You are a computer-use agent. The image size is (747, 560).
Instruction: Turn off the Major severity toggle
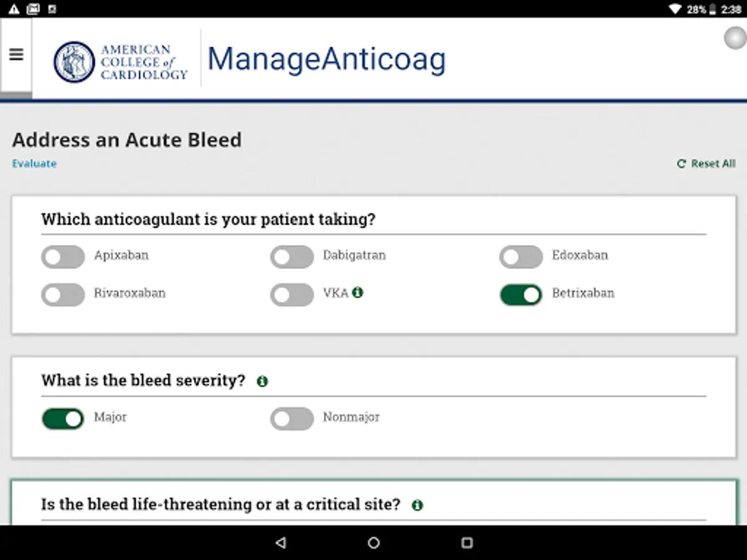pyautogui.click(x=63, y=419)
